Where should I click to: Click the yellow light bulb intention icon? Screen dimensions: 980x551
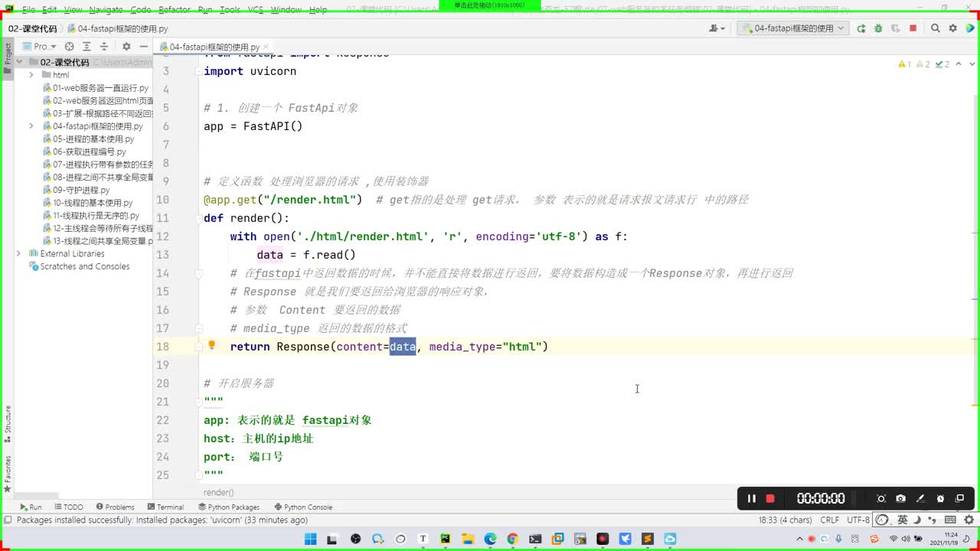tap(212, 346)
